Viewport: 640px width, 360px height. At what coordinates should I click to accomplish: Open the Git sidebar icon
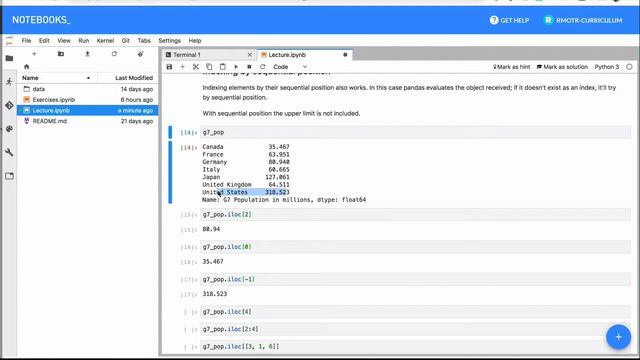9,105
